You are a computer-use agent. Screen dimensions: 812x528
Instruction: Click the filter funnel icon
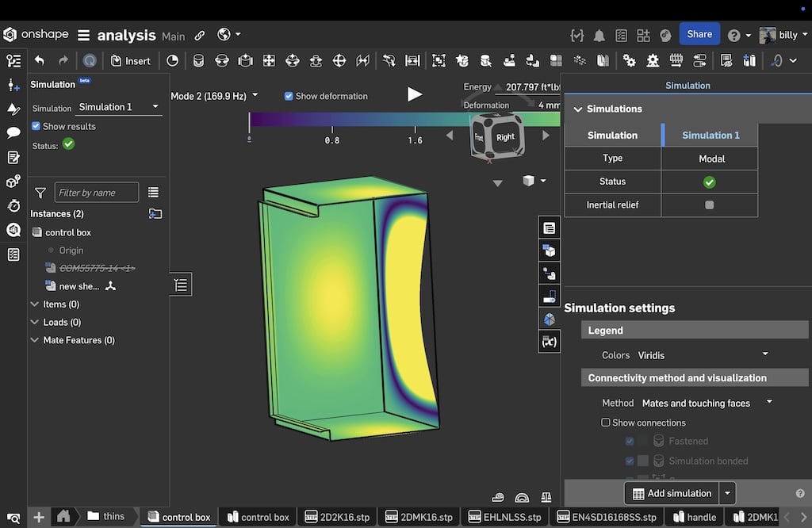[40, 192]
